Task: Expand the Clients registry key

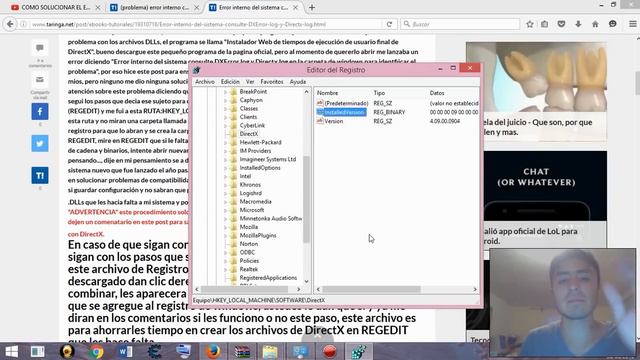Action: click(x=225, y=117)
